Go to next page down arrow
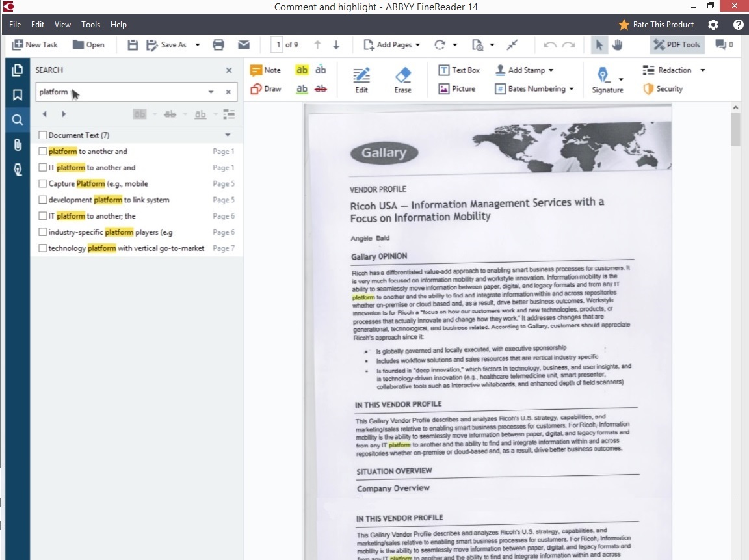The image size is (749, 560). pyautogui.click(x=336, y=45)
